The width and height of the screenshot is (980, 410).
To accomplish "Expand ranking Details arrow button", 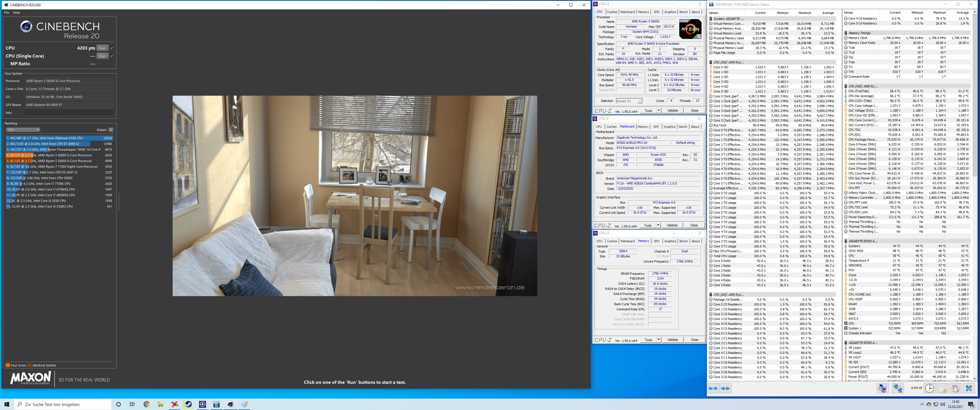I will tap(111, 130).
